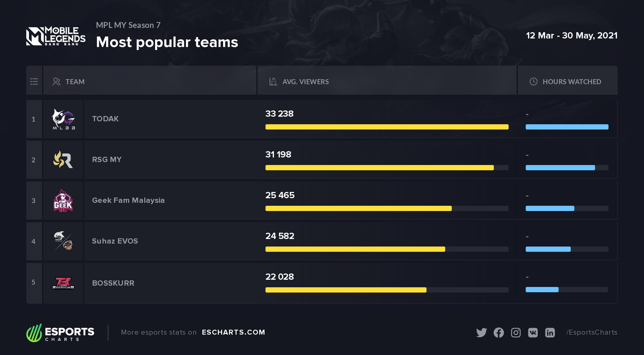Click the BOSSKURR team logo

point(63,283)
